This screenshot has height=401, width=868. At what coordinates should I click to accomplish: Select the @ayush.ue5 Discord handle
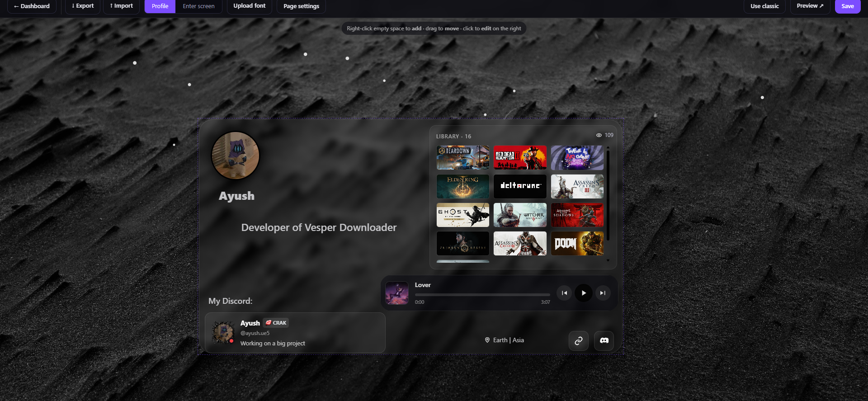click(255, 333)
